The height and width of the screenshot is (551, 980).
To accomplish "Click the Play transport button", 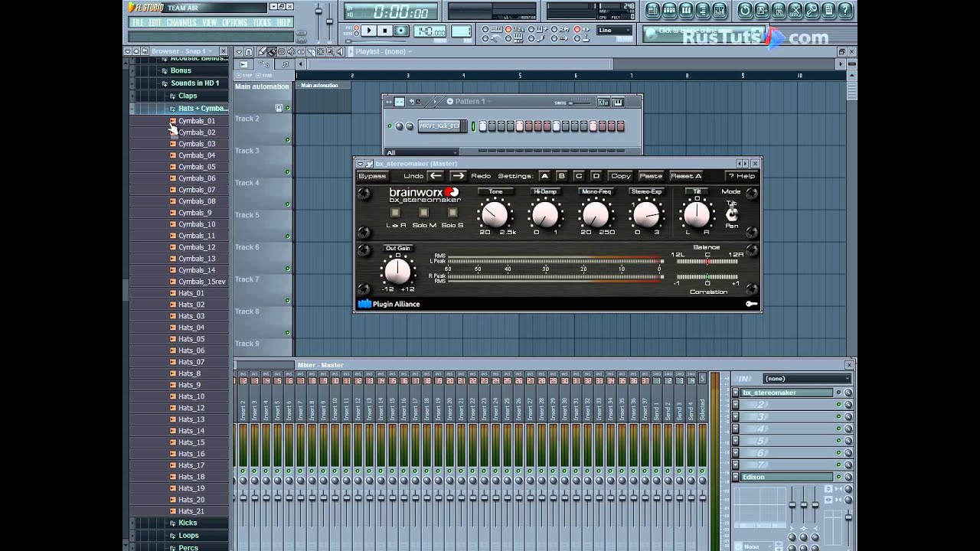I will pyautogui.click(x=368, y=31).
